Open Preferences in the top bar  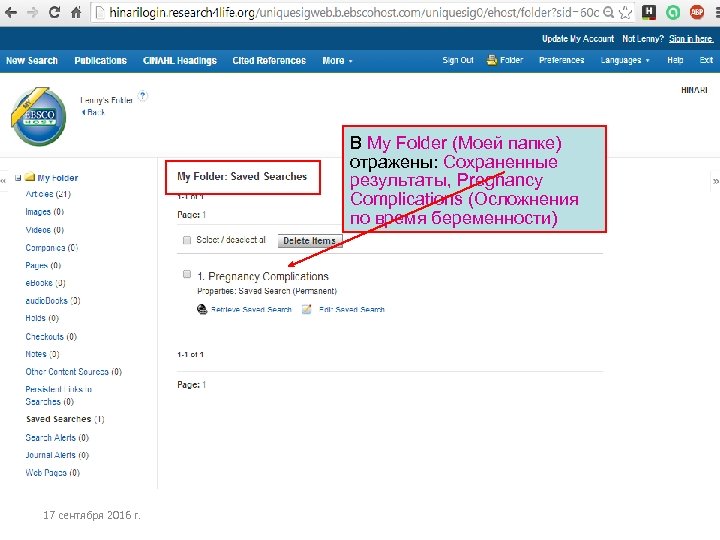[x=562, y=60]
